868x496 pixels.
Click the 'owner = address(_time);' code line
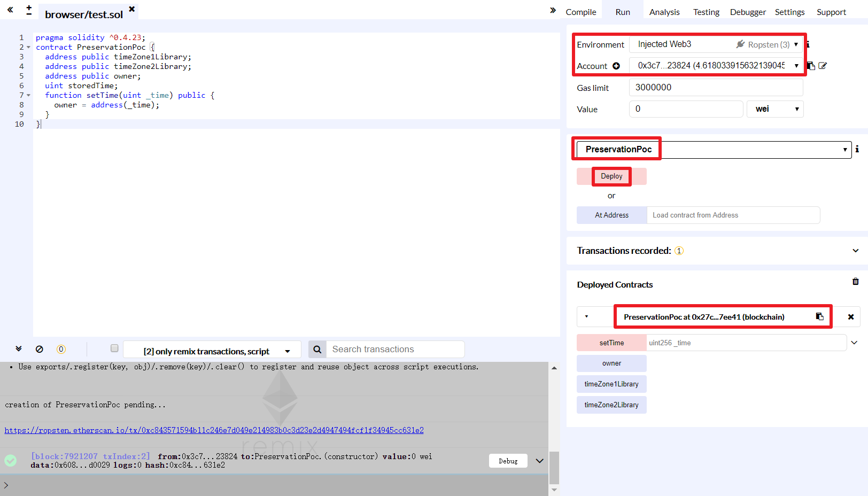pos(107,105)
